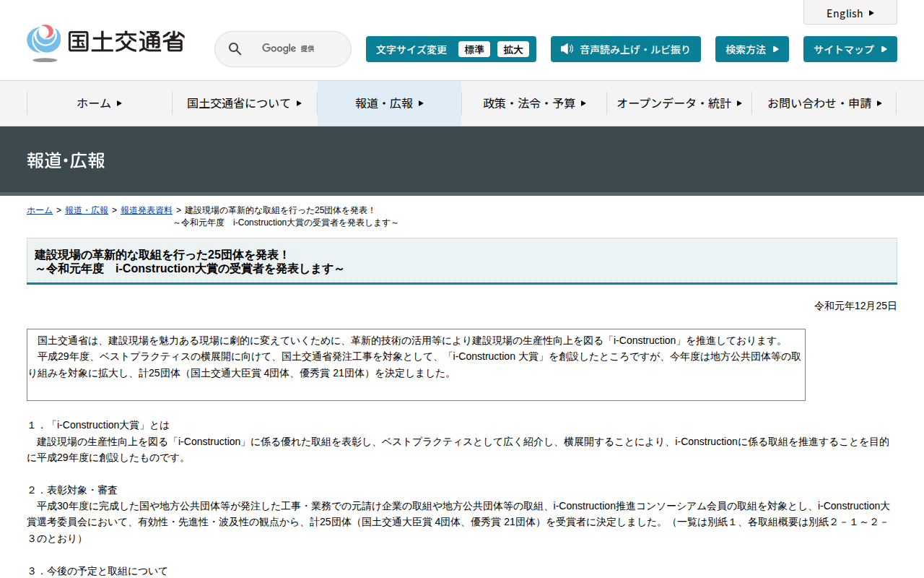Image resolution: width=924 pixels, height=578 pixels.
Task: Click the 文字サイズ変更 label
Action: click(411, 49)
